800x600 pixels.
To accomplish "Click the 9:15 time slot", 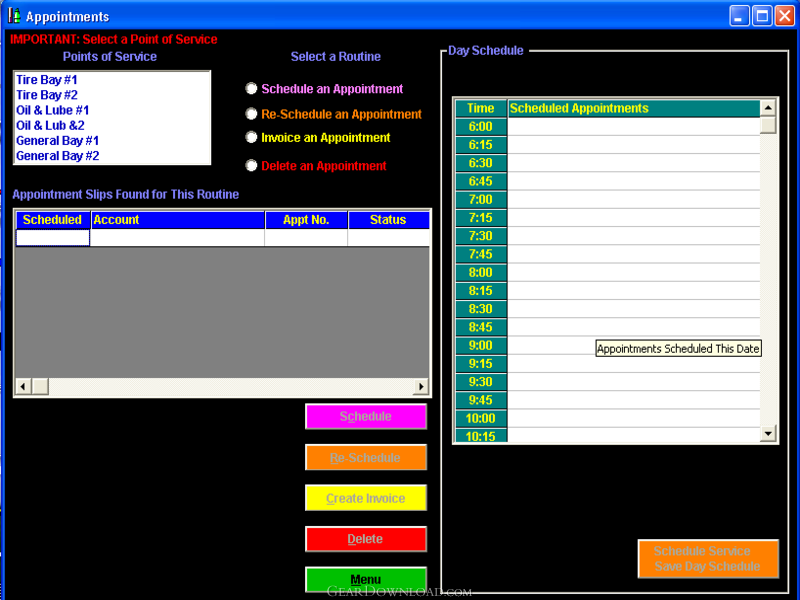I will pos(481,364).
